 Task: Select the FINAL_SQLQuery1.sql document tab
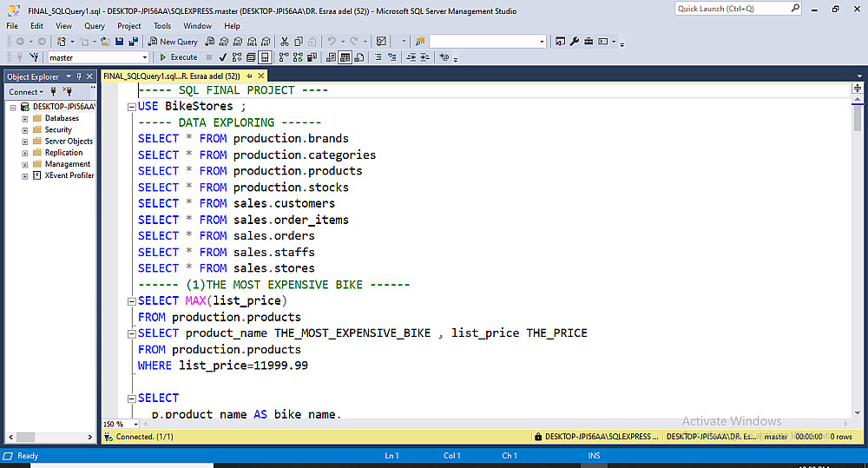tap(172, 76)
